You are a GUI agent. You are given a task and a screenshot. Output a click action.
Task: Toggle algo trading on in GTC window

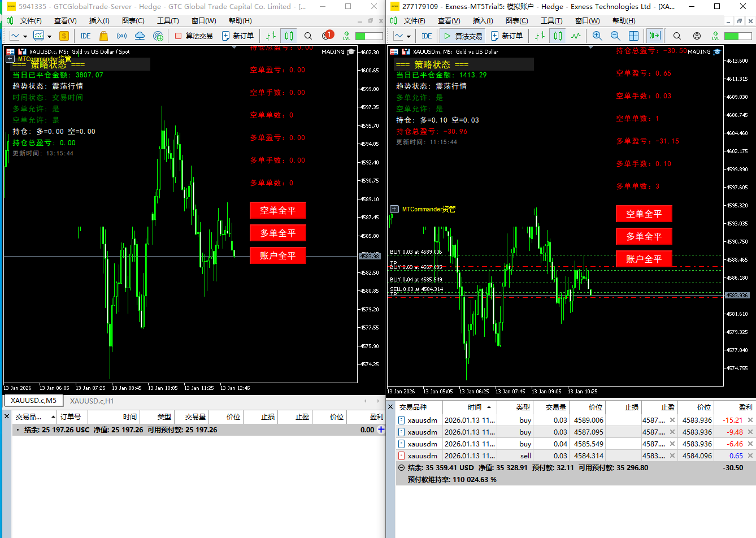[194, 36]
